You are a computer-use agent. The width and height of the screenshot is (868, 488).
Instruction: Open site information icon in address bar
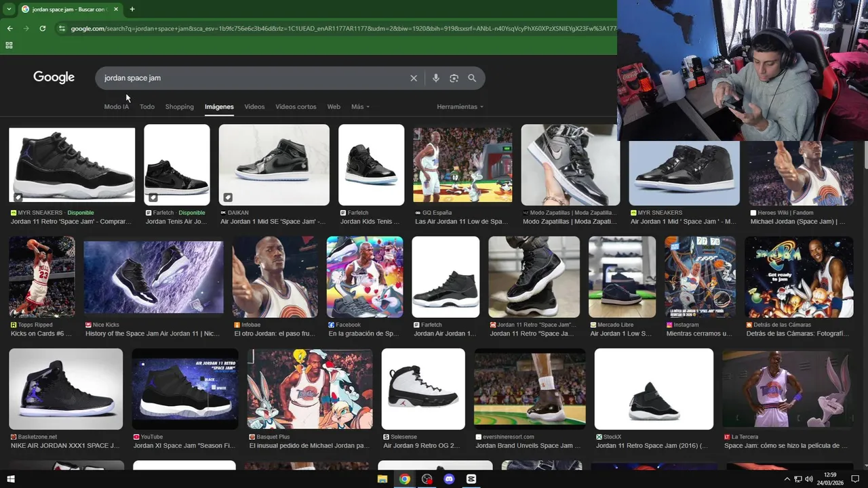62,28
